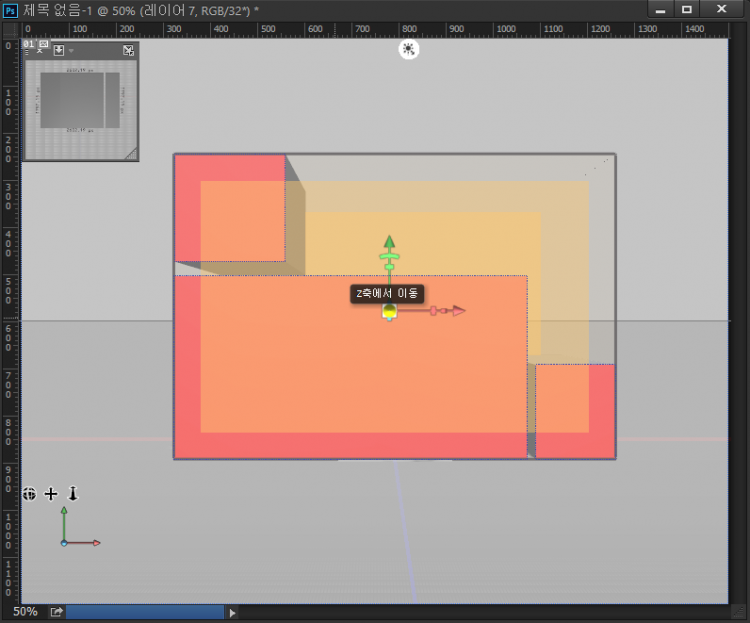Expand the status bar info arrow menu
The width and height of the screenshot is (750, 623).
tap(233, 612)
